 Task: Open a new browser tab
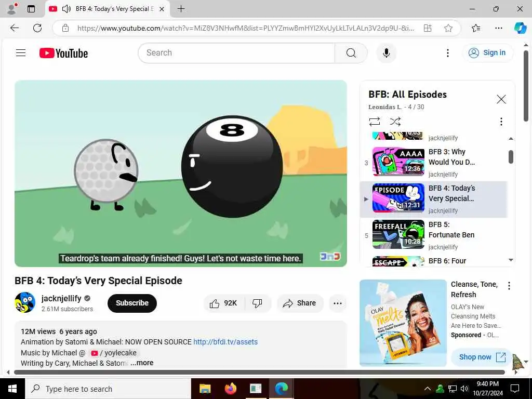pyautogui.click(x=181, y=9)
